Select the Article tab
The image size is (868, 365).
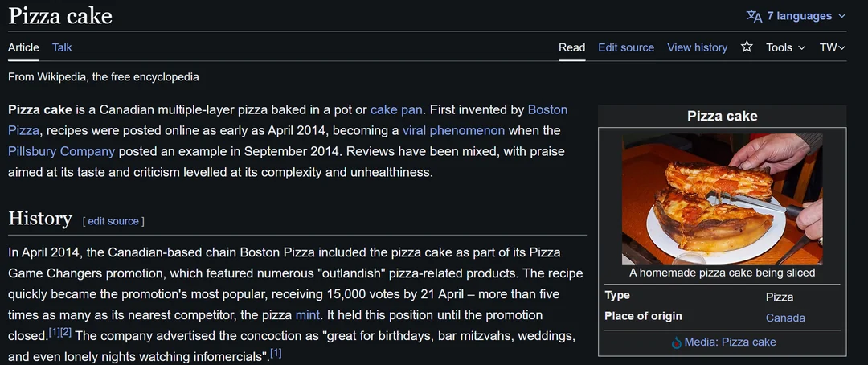tap(23, 47)
